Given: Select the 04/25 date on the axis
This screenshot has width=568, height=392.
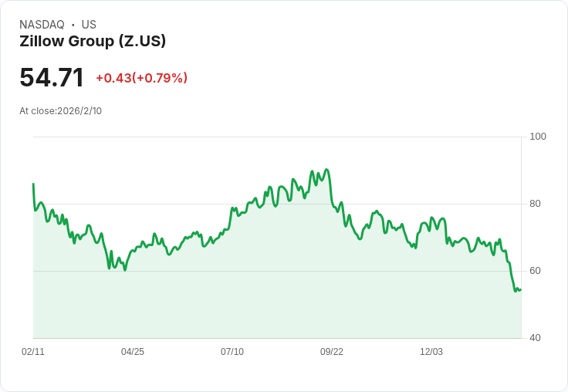Looking at the screenshot, I should [133, 352].
